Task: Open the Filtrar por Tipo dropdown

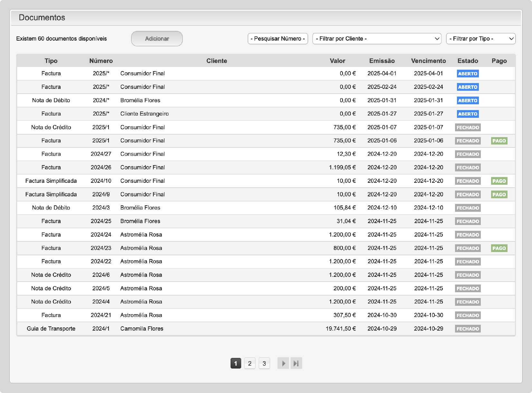Action: click(x=480, y=39)
